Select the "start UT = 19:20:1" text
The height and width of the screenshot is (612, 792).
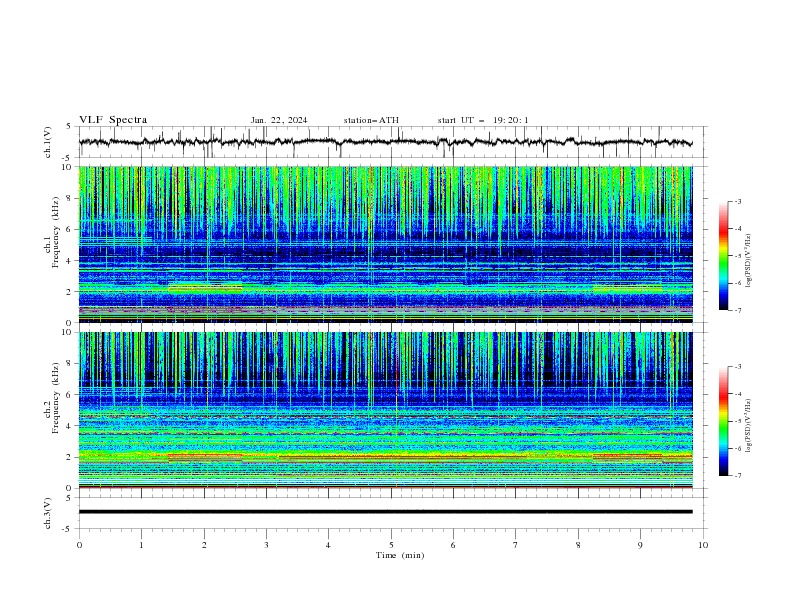[483, 120]
